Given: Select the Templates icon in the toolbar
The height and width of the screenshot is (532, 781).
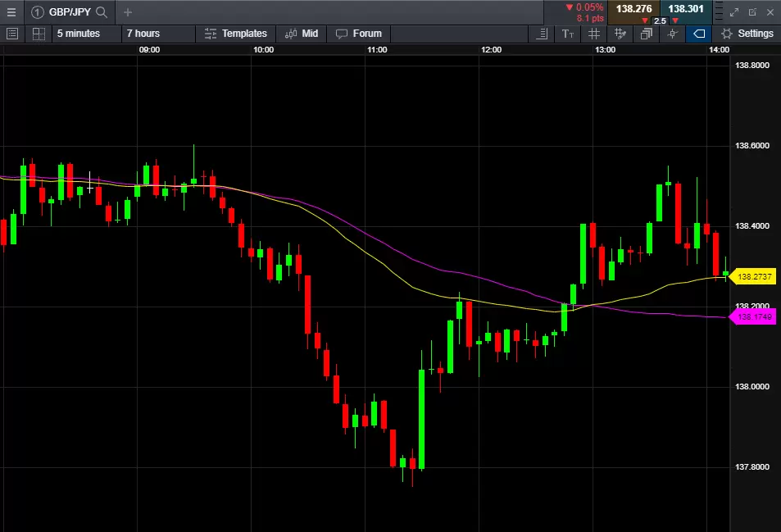Looking at the screenshot, I should (x=237, y=34).
